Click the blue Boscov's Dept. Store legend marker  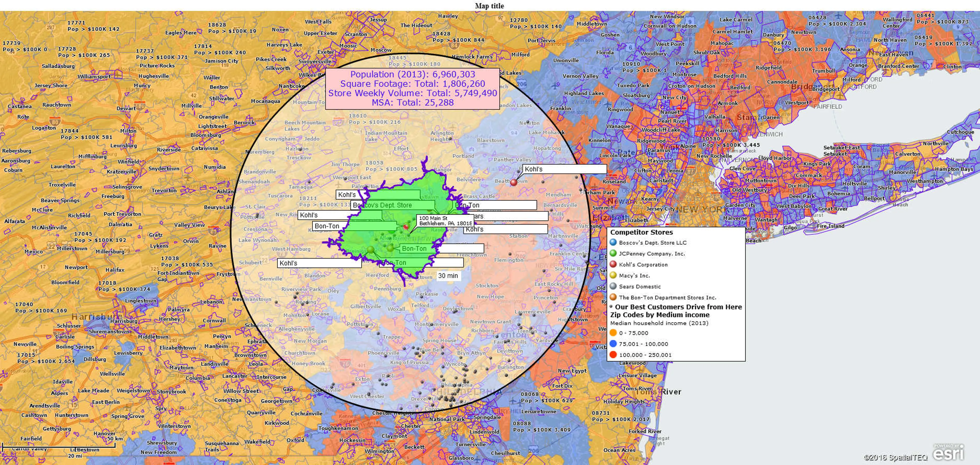(x=613, y=242)
